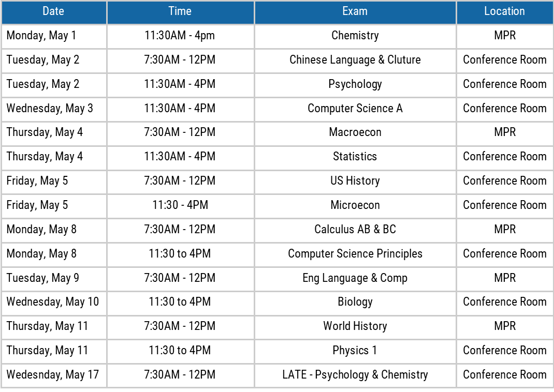Viewport: 554px width, 392px height.
Task: Select the Calculus AB & BC cell
Action: point(355,229)
